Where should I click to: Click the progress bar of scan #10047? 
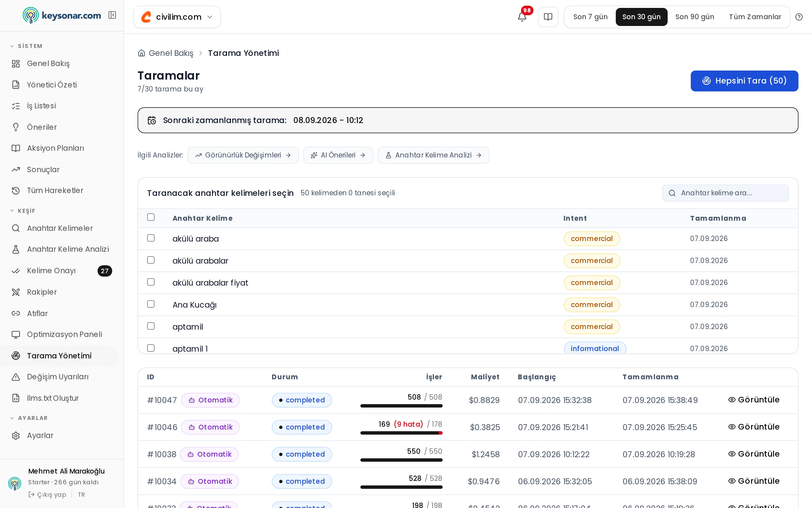tap(401, 406)
